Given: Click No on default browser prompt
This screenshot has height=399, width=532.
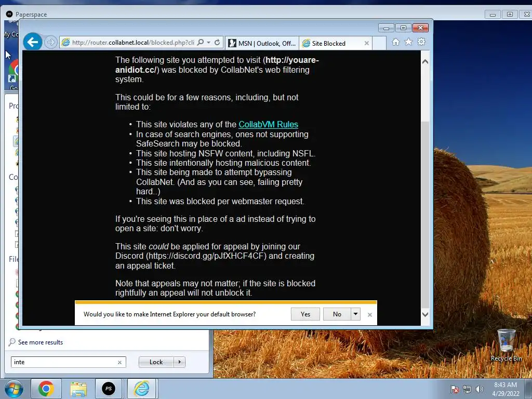Looking at the screenshot, I should click(x=337, y=314).
